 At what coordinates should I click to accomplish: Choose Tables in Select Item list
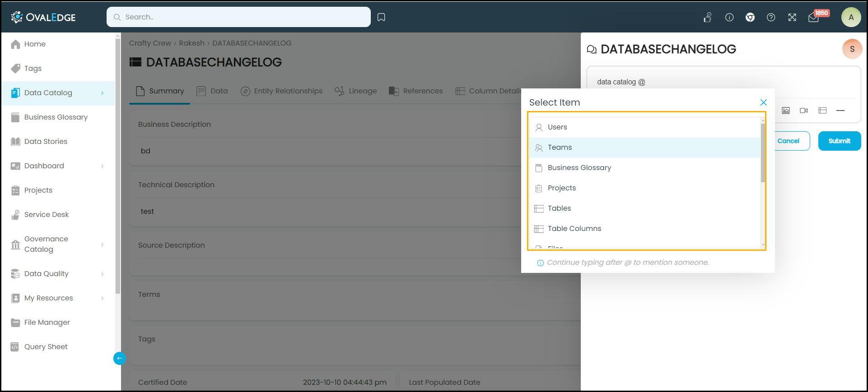tap(645, 208)
